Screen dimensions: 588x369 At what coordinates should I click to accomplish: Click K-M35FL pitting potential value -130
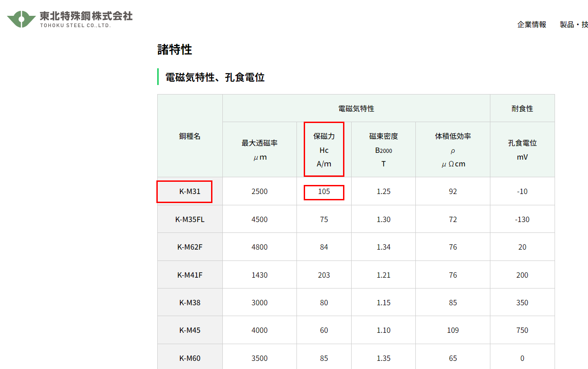[522, 219]
